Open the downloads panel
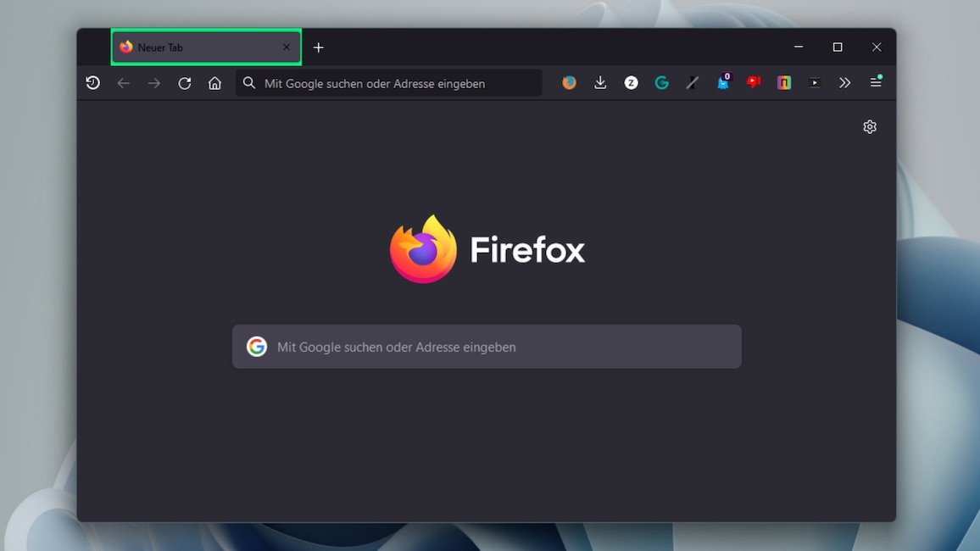 pyautogui.click(x=600, y=82)
